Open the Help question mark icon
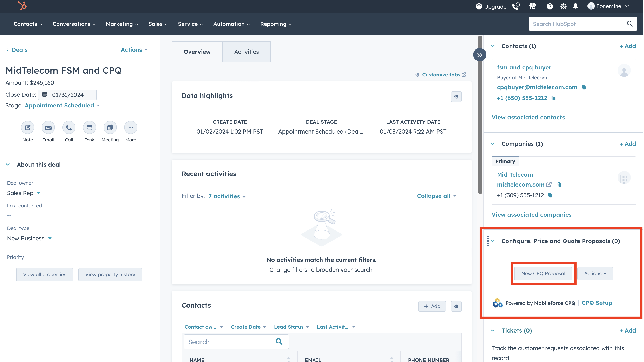 tap(550, 6)
